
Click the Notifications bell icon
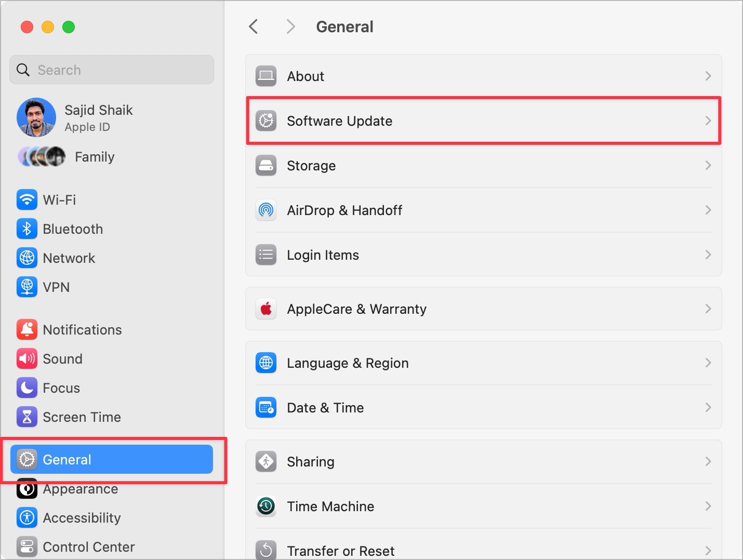(26, 330)
